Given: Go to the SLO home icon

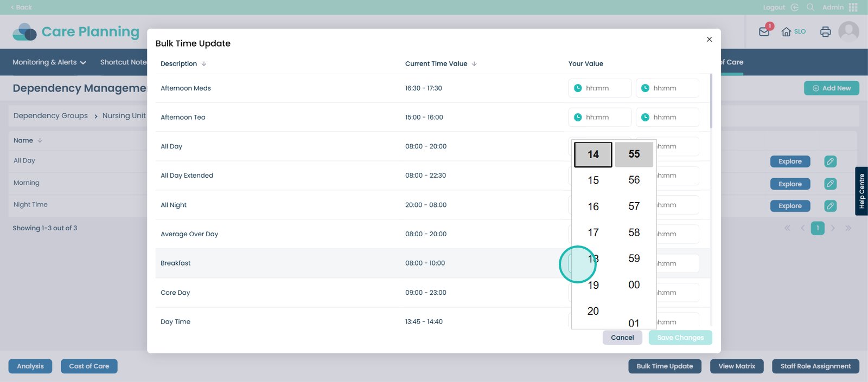Looking at the screenshot, I should pos(786,32).
